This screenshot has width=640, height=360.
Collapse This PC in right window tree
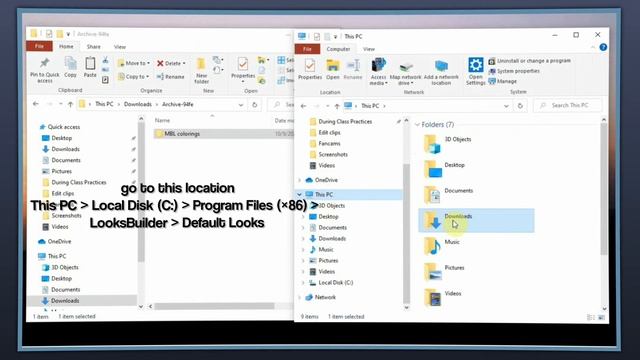pos(300,195)
